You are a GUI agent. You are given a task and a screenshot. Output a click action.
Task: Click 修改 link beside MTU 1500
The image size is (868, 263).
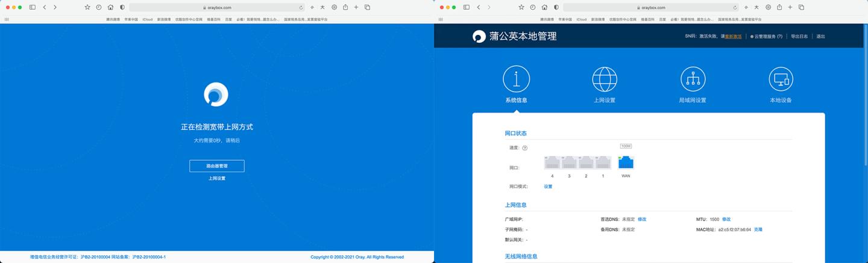[x=726, y=220]
